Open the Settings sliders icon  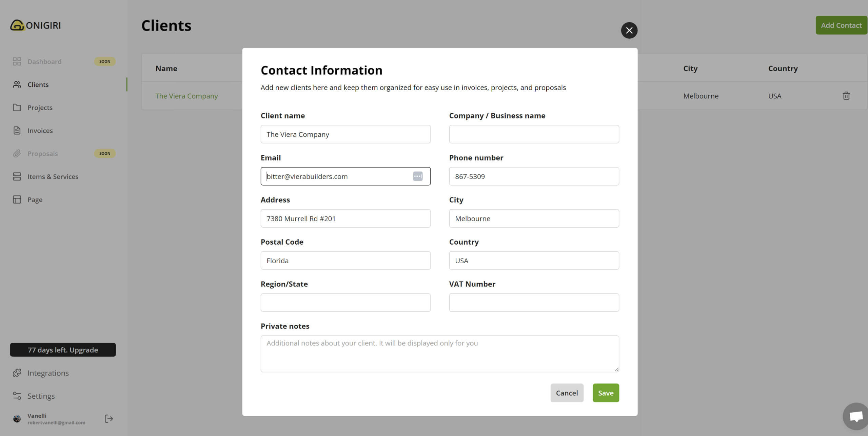pos(17,396)
